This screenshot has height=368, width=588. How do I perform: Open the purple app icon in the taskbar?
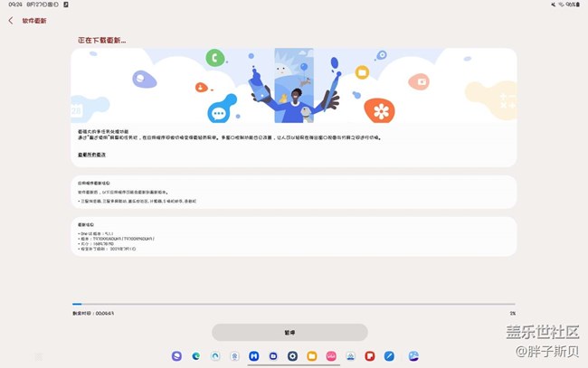pos(176,356)
